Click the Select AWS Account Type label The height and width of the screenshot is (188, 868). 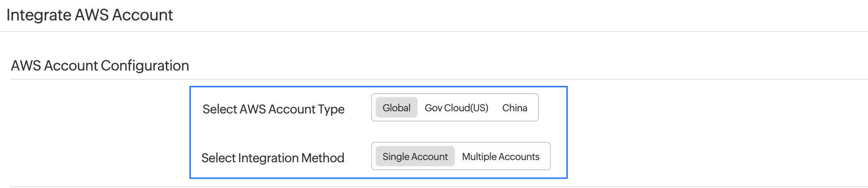273,109
